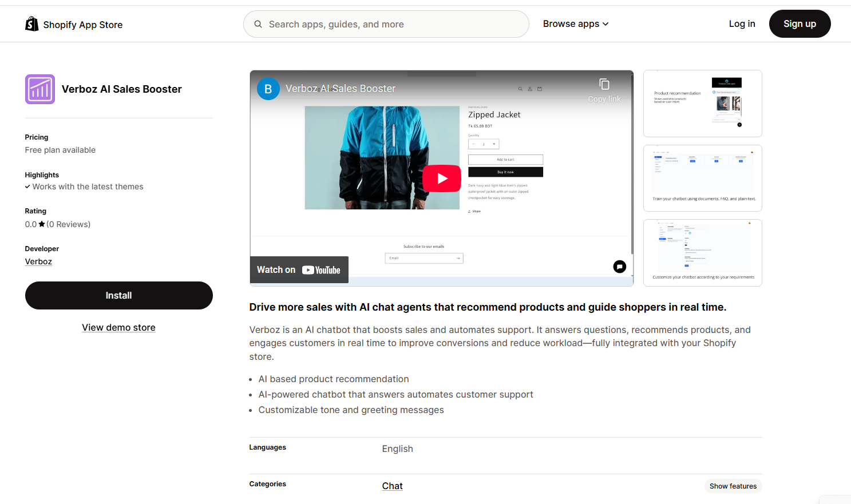The image size is (851, 504).
Task: Open the Verboz developer link
Action: point(38,261)
